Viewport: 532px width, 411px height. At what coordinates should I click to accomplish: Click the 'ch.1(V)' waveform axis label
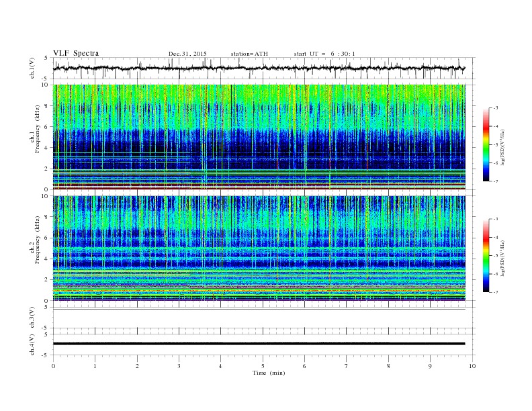pyautogui.click(x=32, y=68)
